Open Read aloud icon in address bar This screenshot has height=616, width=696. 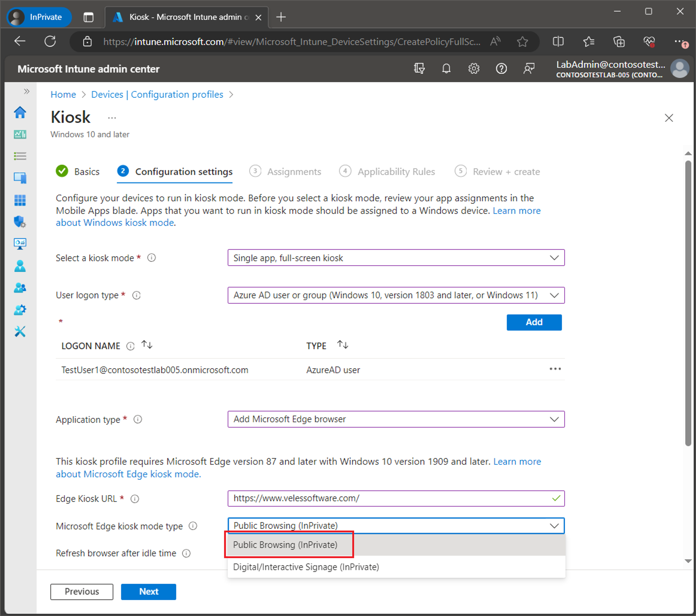point(495,41)
